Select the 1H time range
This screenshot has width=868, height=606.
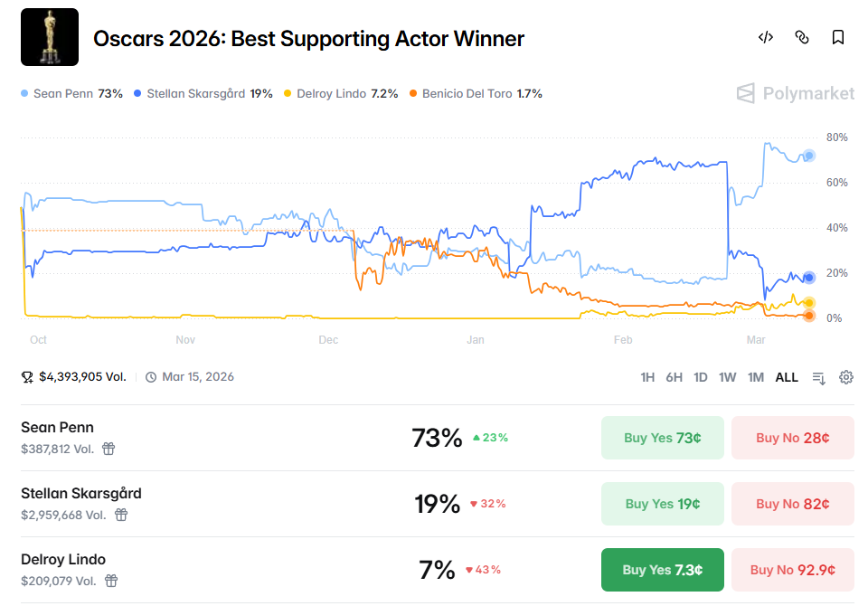[x=647, y=377]
